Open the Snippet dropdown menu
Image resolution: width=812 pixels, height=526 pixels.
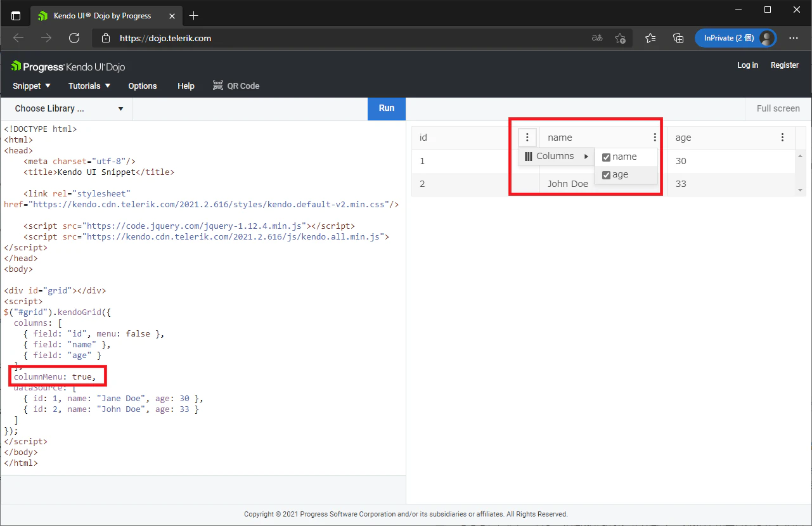click(32, 86)
